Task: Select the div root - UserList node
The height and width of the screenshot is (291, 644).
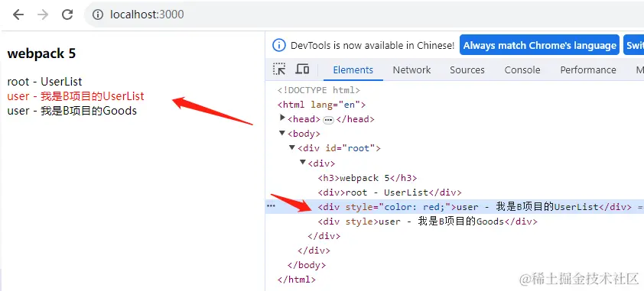Action: click(389, 192)
